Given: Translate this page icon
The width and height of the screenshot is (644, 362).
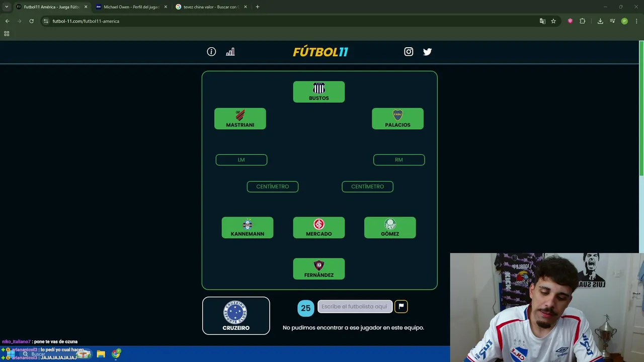Looking at the screenshot, I should [x=542, y=21].
